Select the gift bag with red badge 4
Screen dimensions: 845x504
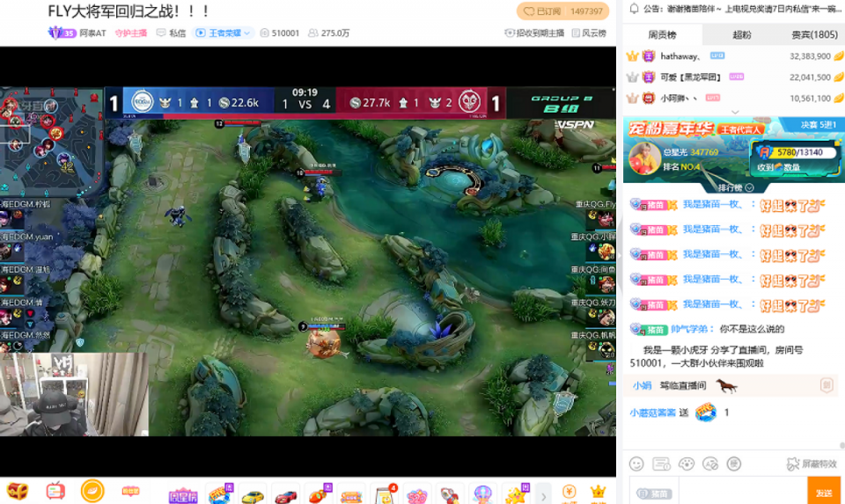[385, 493]
